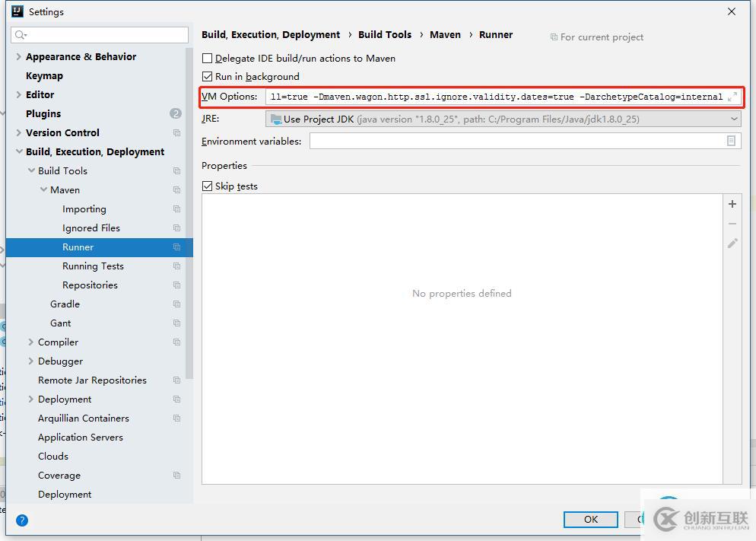Open Arquillian Containers settings
The width and height of the screenshot is (756, 541).
point(84,418)
